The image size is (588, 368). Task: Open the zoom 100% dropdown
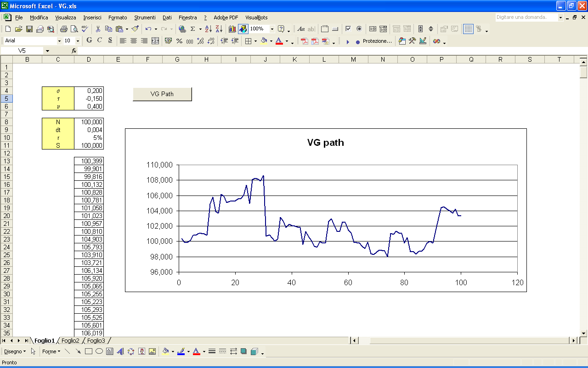pyautogui.click(x=272, y=29)
